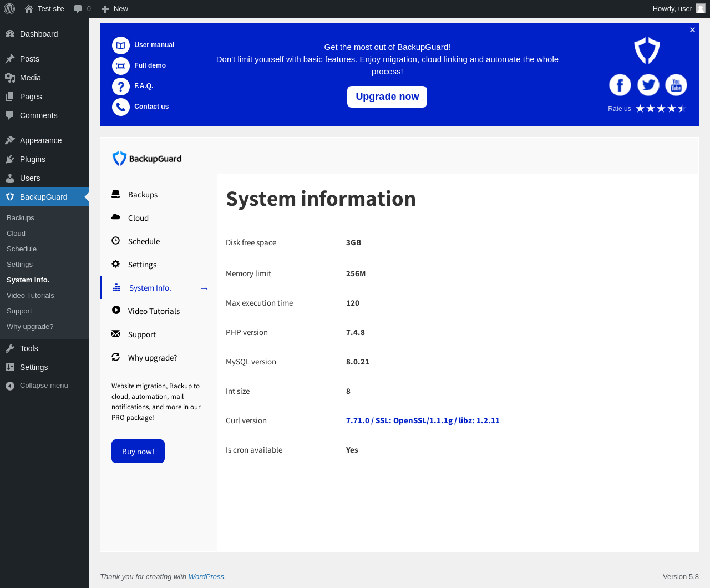Open BackupGuard YouTube icon
The width and height of the screenshot is (710, 588).
click(x=676, y=85)
